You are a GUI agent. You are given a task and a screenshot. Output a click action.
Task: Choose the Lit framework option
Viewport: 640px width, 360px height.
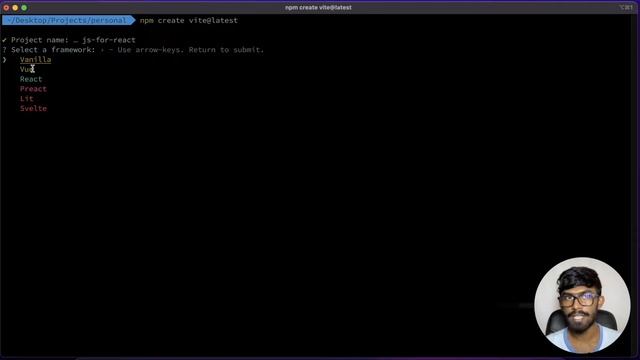pyautogui.click(x=27, y=99)
